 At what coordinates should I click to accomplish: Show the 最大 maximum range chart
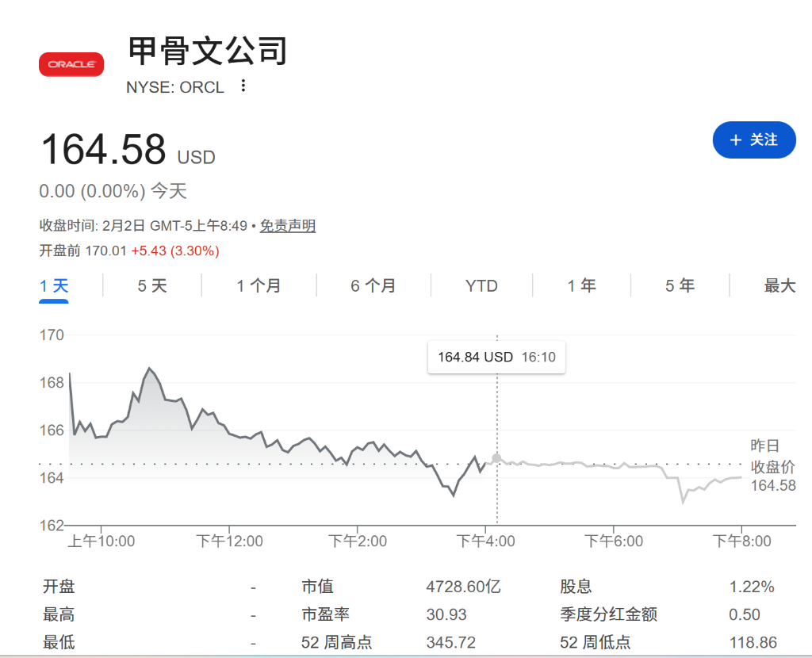tap(779, 285)
